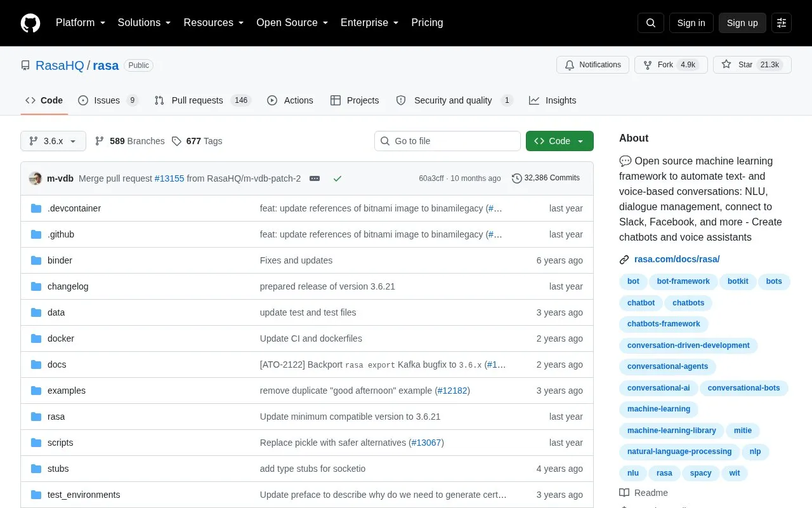The image size is (812, 508).
Task: View the green commit status checkmark
Action: [337, 178]
